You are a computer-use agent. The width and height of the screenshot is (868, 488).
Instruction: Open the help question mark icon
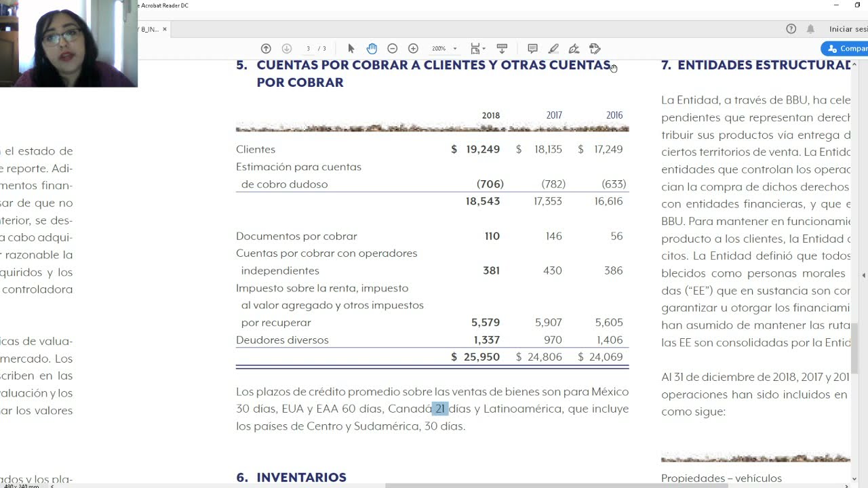(x=791, y=29)
